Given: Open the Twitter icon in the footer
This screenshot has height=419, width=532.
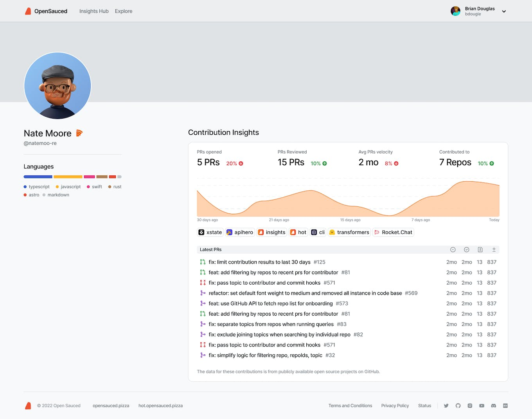Looking at the screenshot, I should (x=446, y=406).
